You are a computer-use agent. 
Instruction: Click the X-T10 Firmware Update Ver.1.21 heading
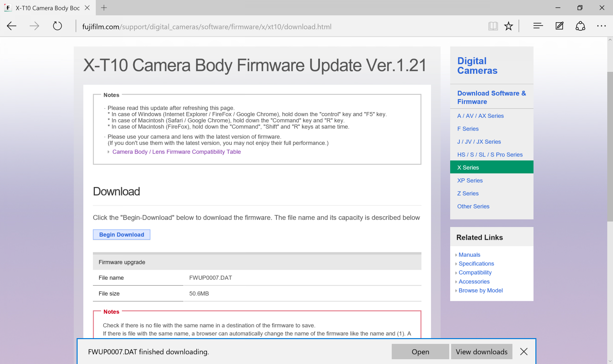[255, 65]
